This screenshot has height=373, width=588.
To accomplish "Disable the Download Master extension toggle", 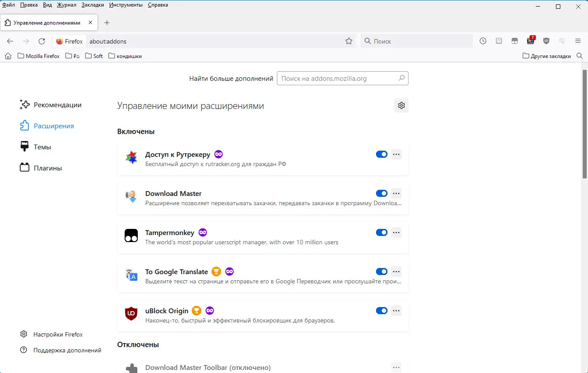I will pyautogui.click(x=382, y=193).
